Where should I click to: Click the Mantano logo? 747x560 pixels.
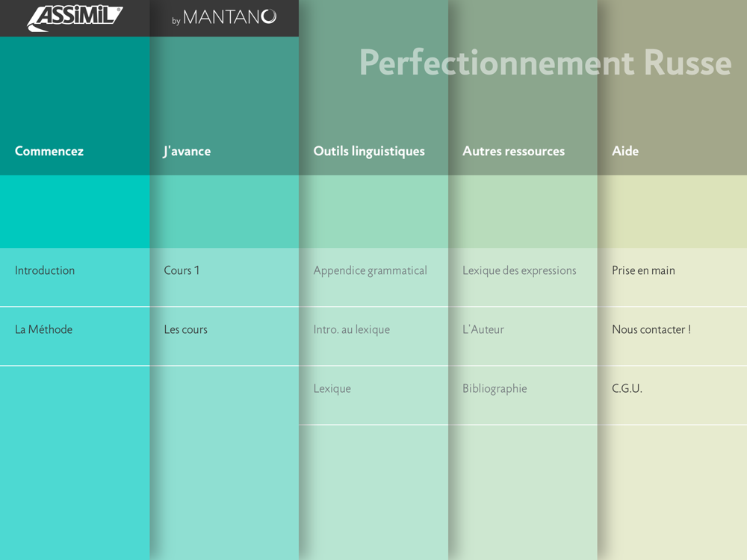(224, 18)
